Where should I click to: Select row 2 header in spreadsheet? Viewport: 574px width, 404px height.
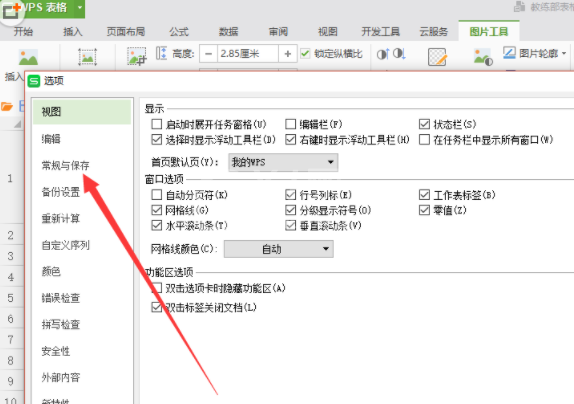pos(11,235)
